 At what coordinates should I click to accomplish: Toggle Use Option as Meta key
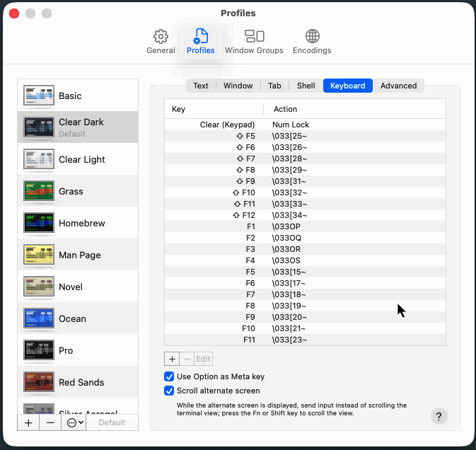[x=169, y=376]
